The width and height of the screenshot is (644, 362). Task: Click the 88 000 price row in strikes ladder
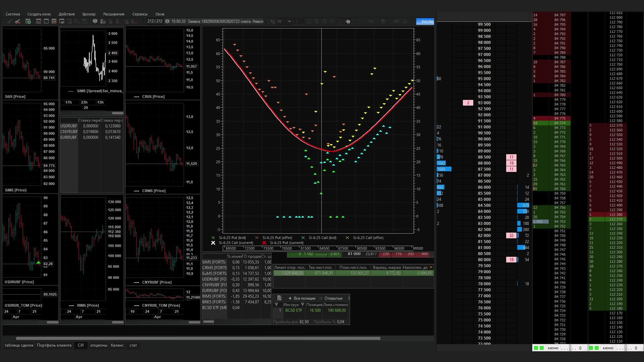pos(484,163)
